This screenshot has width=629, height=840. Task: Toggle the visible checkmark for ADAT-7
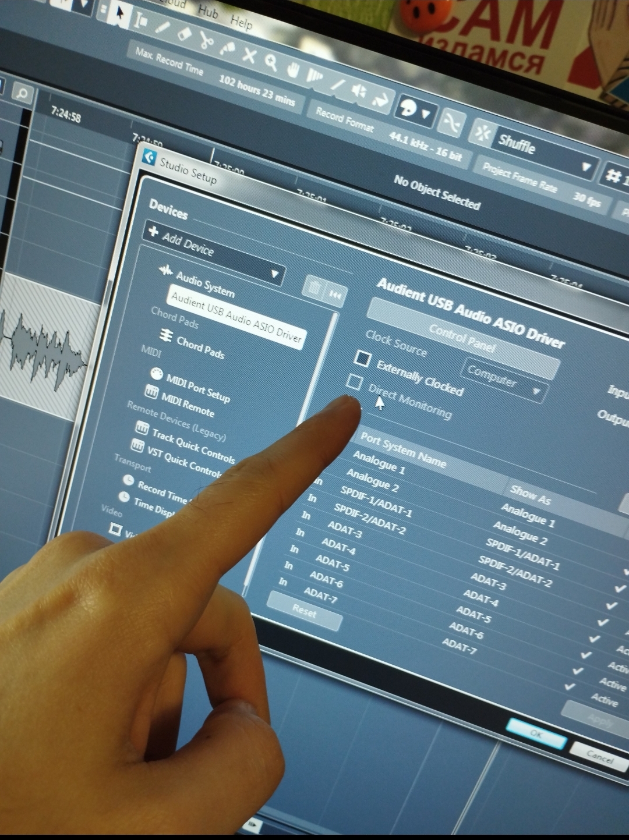tap(570, 686)
